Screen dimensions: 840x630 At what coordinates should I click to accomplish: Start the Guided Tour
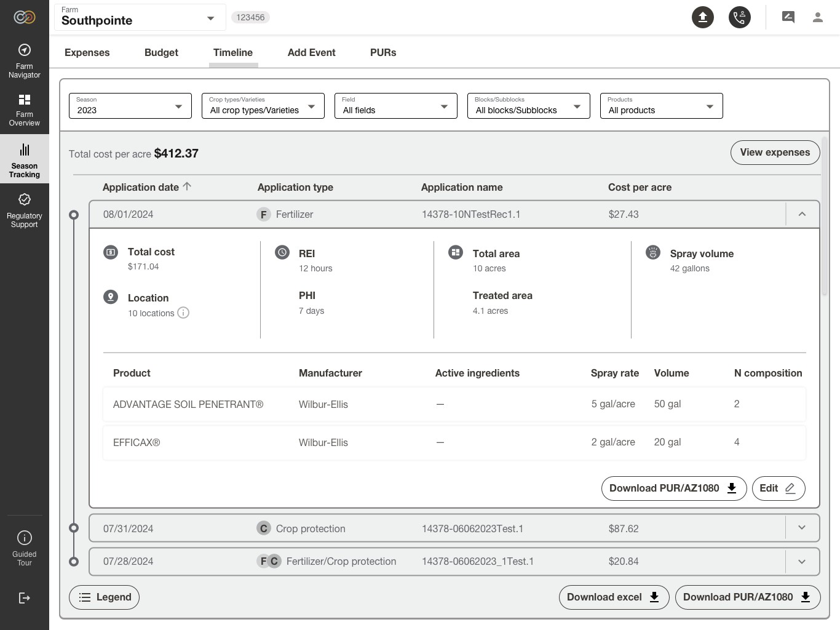tap(25, 549)
